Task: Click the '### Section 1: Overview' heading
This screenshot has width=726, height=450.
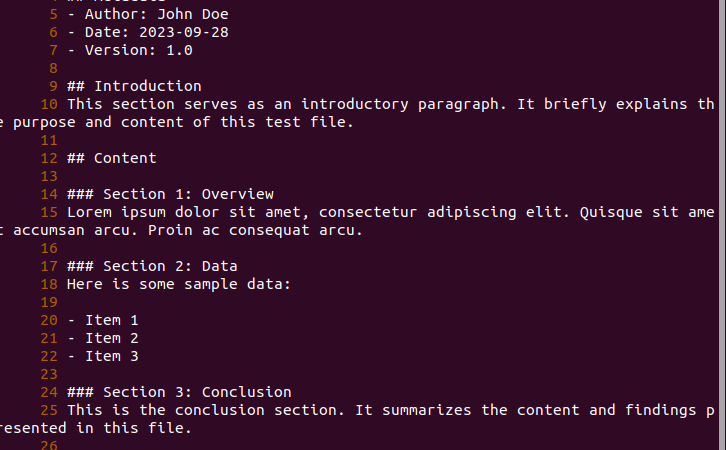Action: click(170, 194)
